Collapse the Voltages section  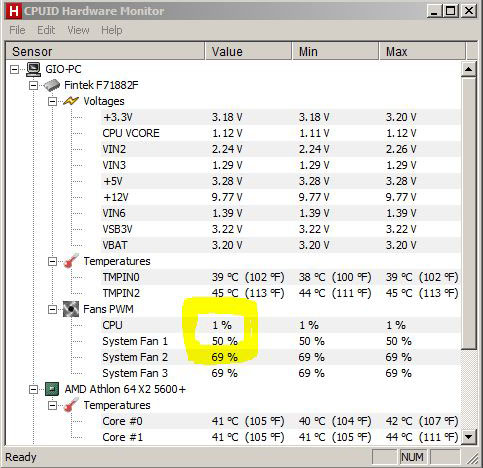click(52, 101)
